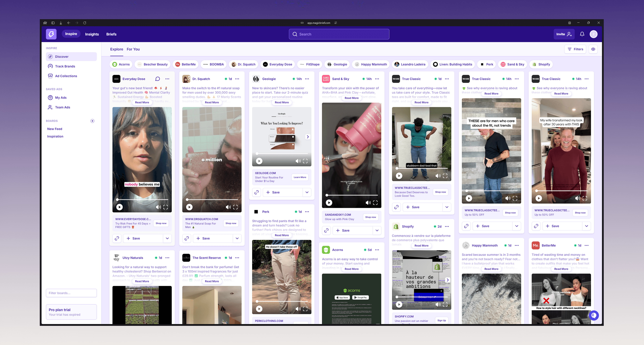Screen dimensions: 644x345
Task: Mute the Shopify video
Action: click(438, 304)
